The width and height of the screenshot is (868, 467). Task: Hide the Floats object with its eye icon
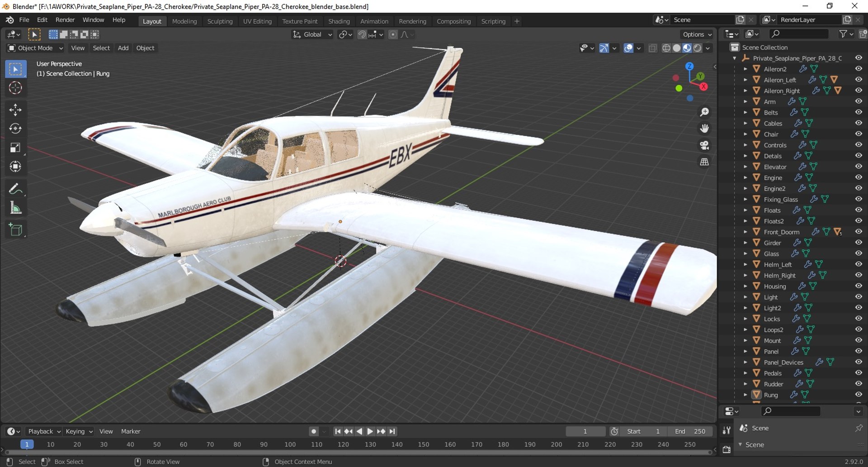[x=859, y=210]
